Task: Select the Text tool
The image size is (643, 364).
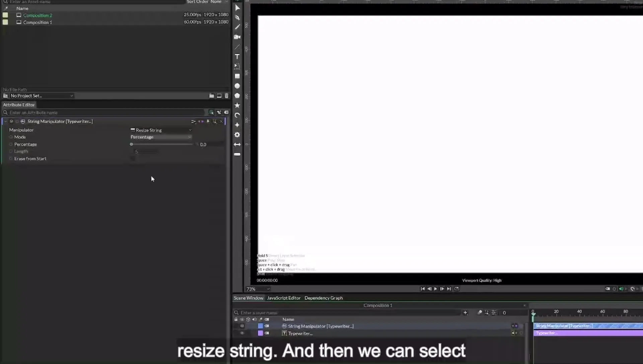Action: pos(237,57)
